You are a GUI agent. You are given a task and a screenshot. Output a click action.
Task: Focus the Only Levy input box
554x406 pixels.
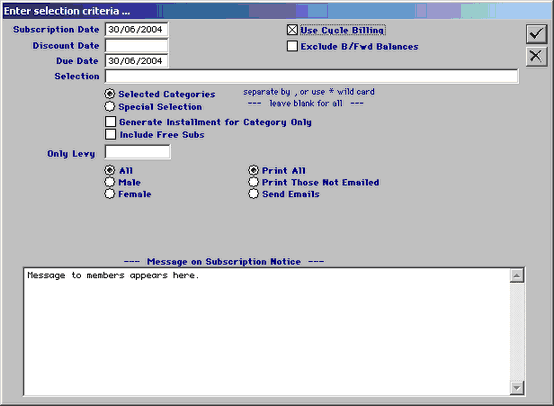click(x=137, y=152)
